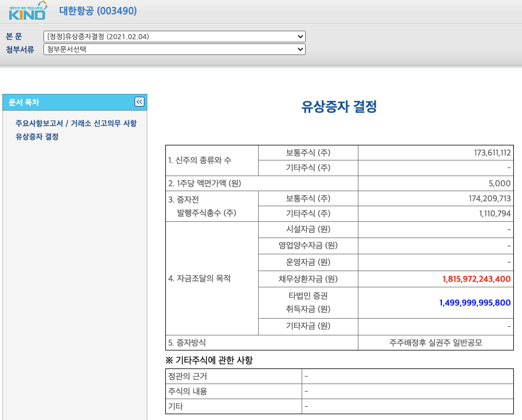522x420 pixels.
Task: Click the 문서 목차 panel header
Action: [x=75, y=102]
